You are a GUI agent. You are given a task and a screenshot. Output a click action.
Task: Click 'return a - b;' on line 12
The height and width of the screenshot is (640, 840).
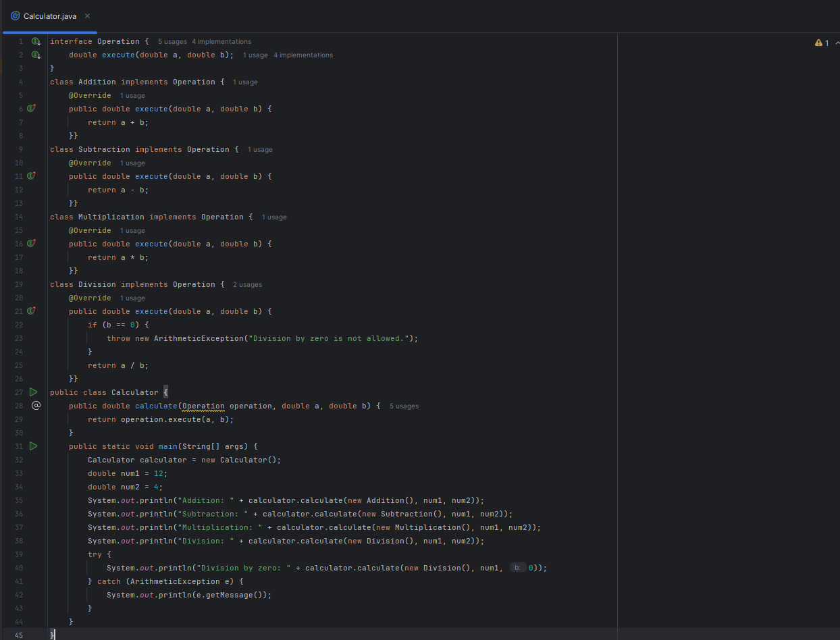118,190
